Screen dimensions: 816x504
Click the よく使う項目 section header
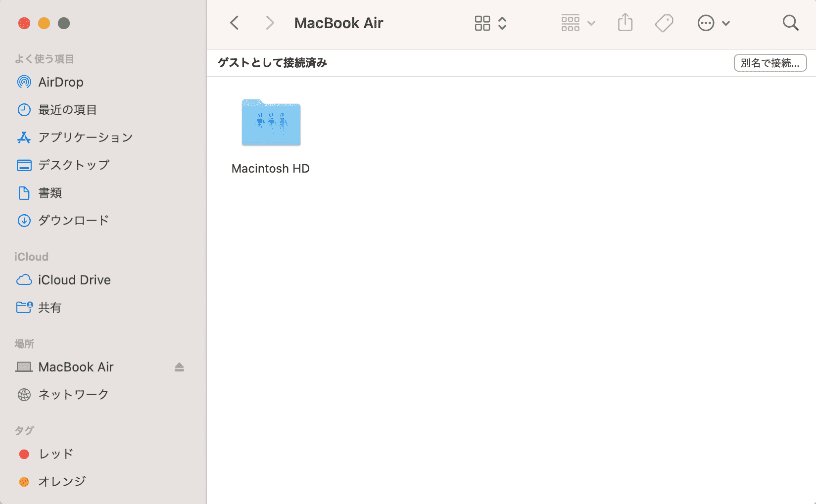click(44, 59)
